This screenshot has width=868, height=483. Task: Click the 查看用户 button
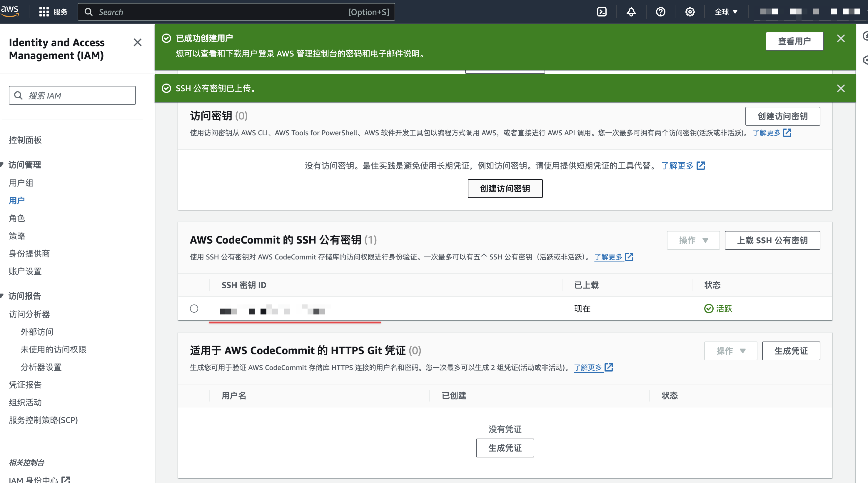pyautogui.click(x=794, y=41)
